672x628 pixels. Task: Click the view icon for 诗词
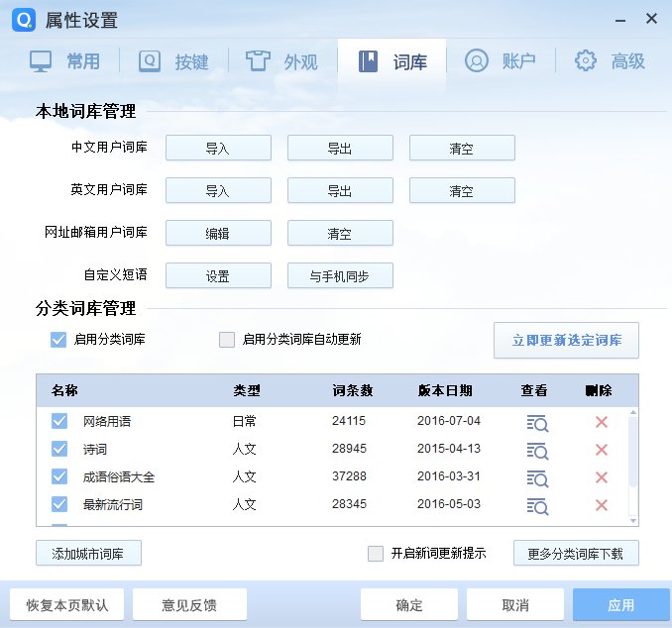coord(537,450)
